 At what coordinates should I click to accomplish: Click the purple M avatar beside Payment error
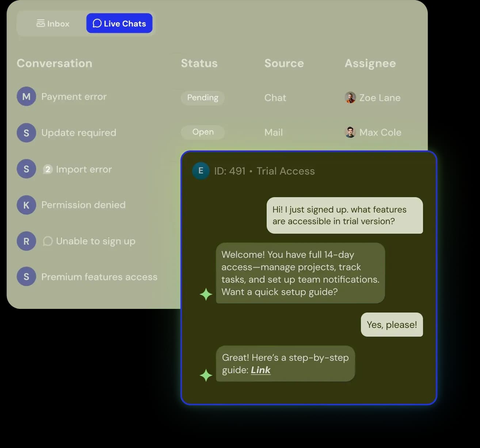pos(26,96)
